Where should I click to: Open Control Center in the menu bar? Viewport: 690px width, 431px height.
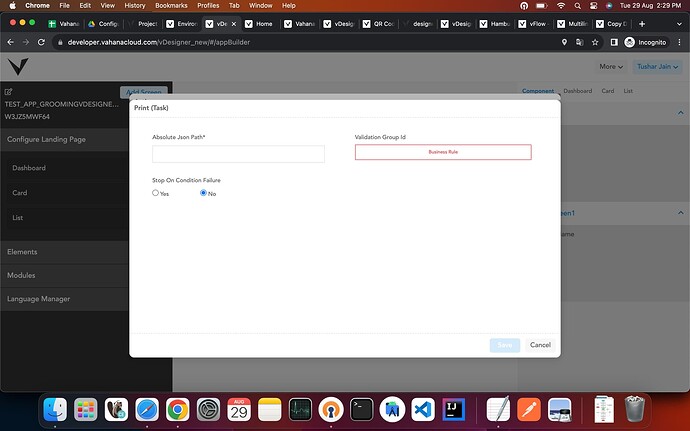coord(593,6)
